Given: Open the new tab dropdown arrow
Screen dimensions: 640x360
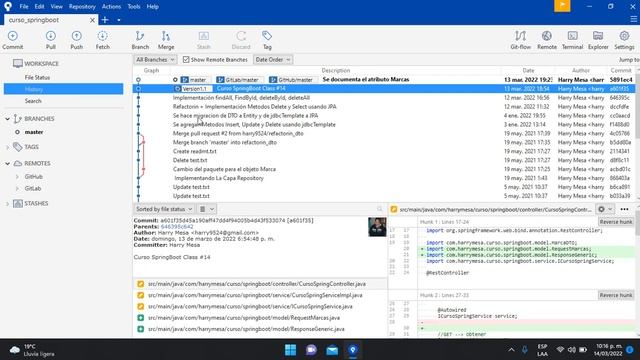Looking at the screenshot, I should coord(119,20).
